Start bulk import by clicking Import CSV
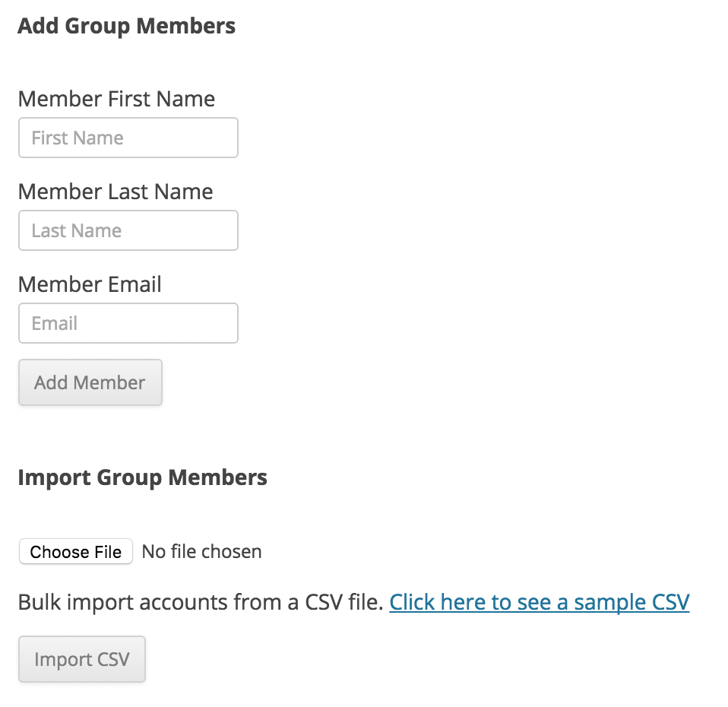The image size is (728, 707). point(81,659)
